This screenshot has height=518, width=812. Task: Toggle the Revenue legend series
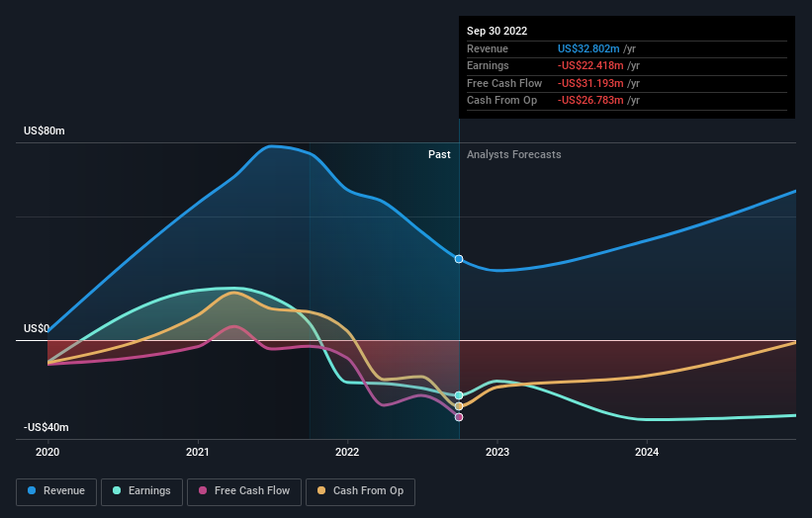click(56, 491)
